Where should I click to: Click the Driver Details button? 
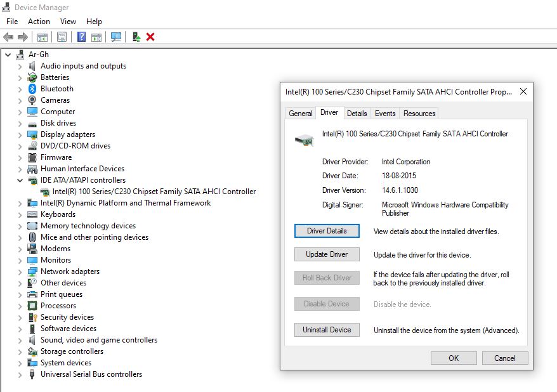[x=327, y=231]
